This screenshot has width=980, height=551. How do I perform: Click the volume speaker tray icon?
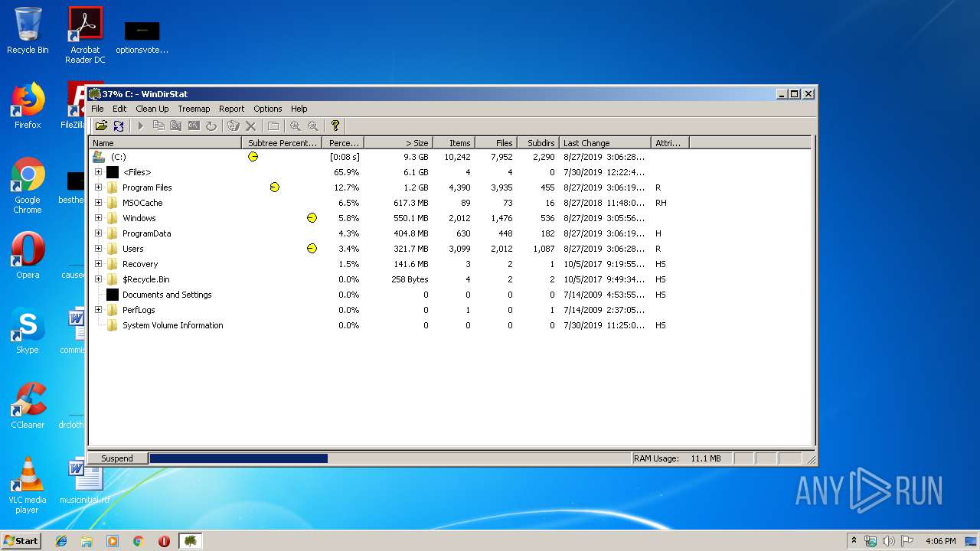point(889,541)
